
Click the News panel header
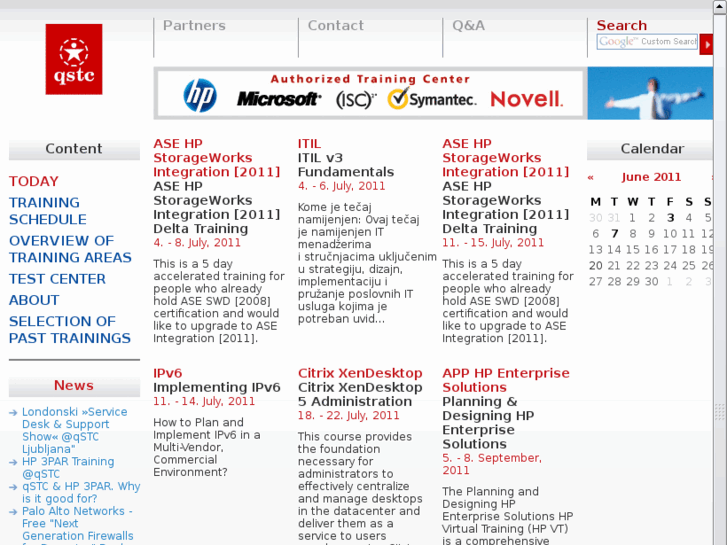[74, 385]
